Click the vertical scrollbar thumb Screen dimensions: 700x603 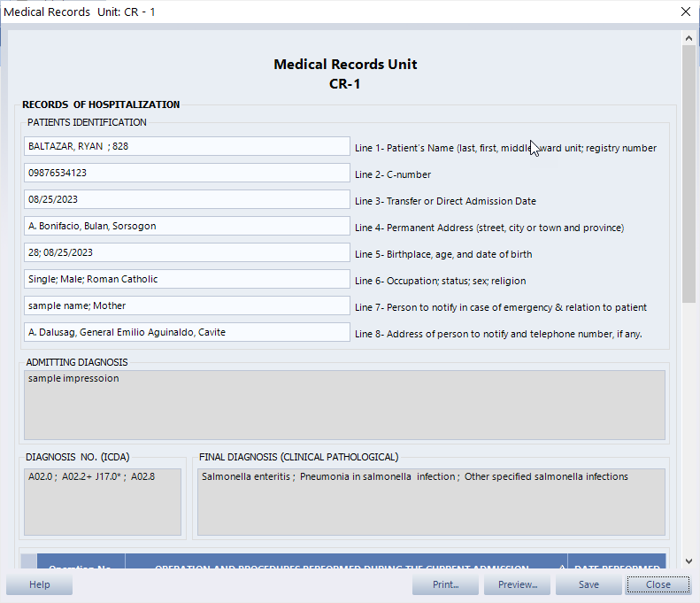point(688,173)
